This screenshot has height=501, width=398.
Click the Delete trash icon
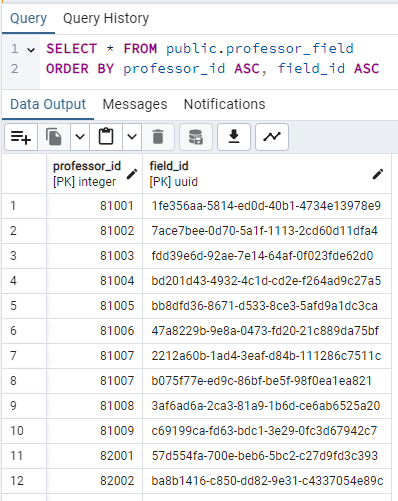158,137
